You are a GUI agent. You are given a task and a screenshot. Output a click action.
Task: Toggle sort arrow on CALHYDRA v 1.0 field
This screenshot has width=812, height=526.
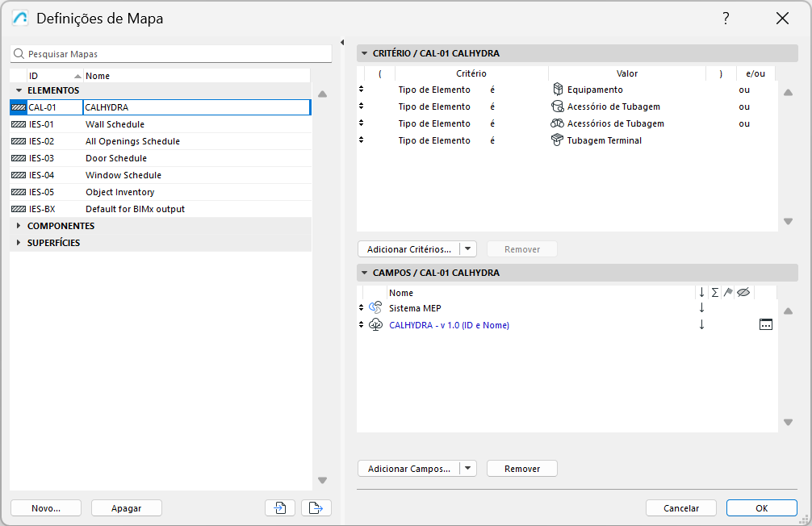701,325
